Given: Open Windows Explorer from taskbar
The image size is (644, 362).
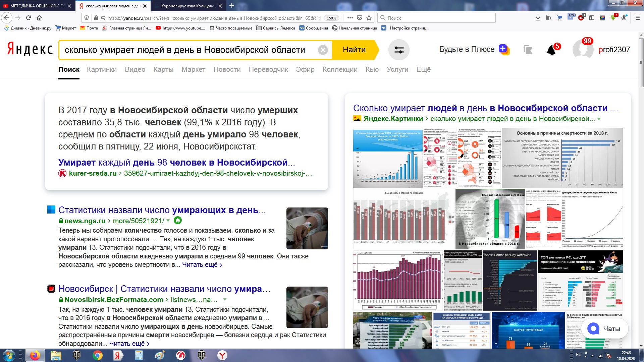Looking at the screenshot, I should (56, 355).
